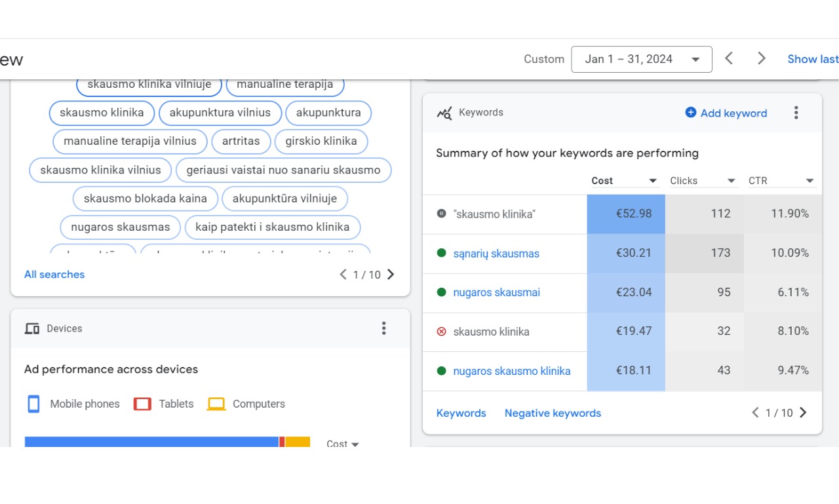Toggle Mobile phones legend item
839x504 pixels.
(73, 404)
